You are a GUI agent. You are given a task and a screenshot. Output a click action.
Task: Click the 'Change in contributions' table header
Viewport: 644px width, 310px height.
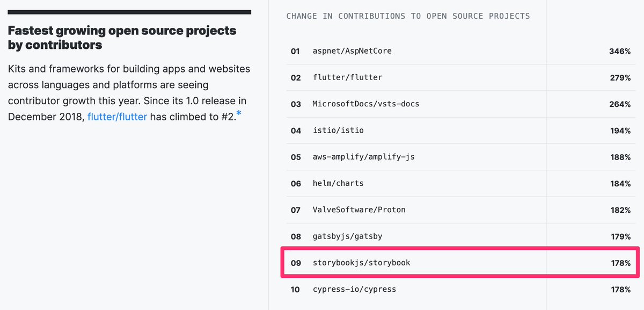[x=408, y=16]
